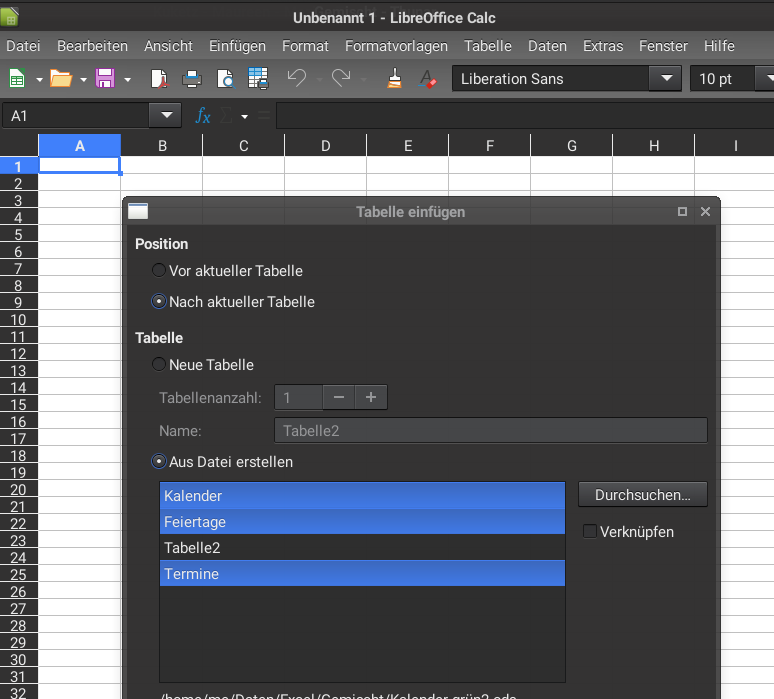
Task: Click the formula input line
Action: (x=525, y=116)
